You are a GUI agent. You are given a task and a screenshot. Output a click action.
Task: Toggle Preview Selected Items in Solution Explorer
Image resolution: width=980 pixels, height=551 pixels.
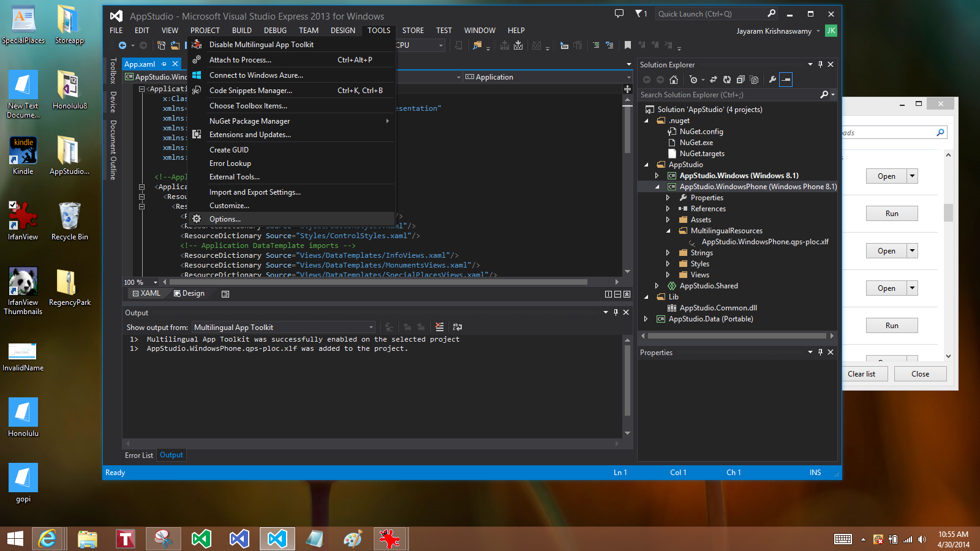click(x=786, y=80)
